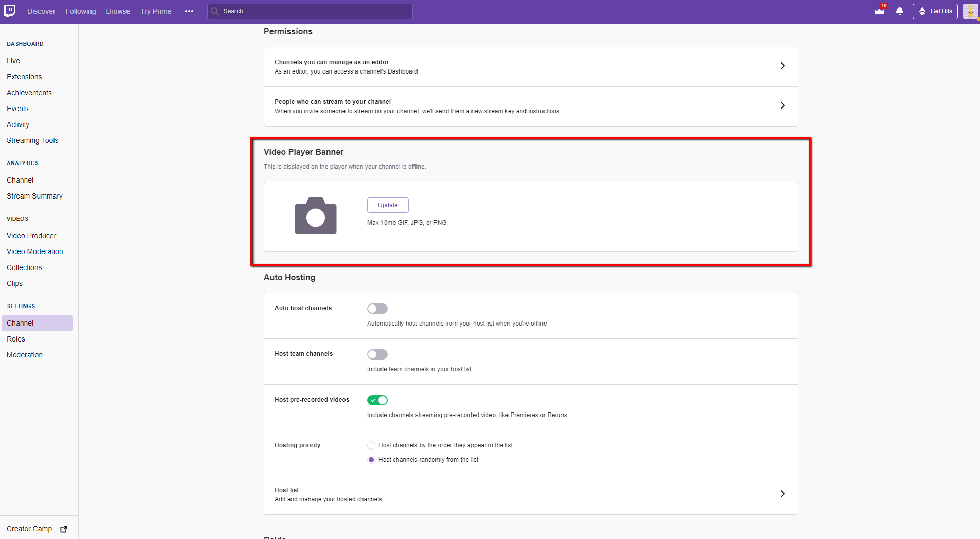Open the notifications bell

[x=899, y=11]
